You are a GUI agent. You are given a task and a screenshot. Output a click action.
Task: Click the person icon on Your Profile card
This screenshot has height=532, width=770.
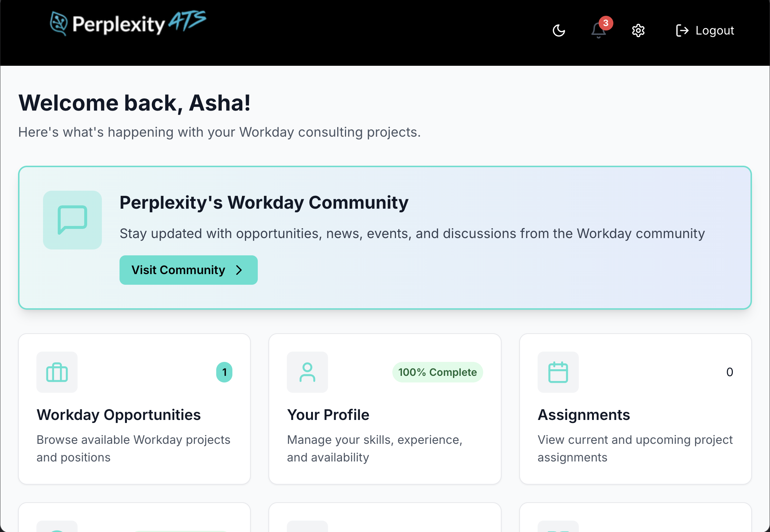pyautogui.click(x=307, y=372)
